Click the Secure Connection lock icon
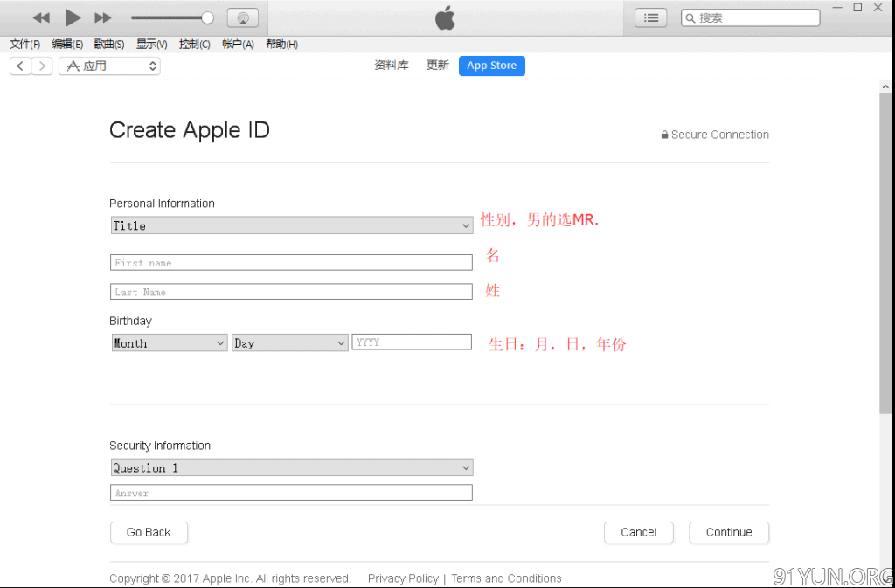This screenshot has width=895, height=588. pyautogui.click(x=664, y=135)
